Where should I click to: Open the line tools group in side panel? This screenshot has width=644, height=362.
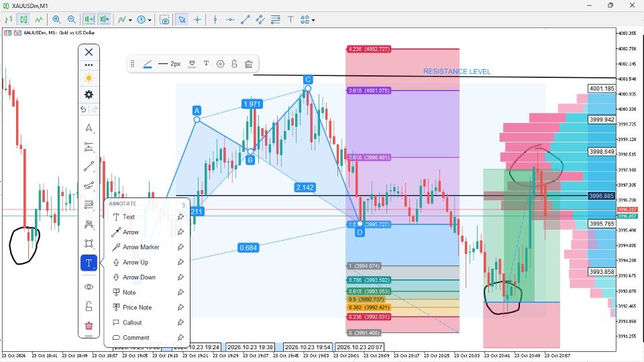(x=89, y=166)
